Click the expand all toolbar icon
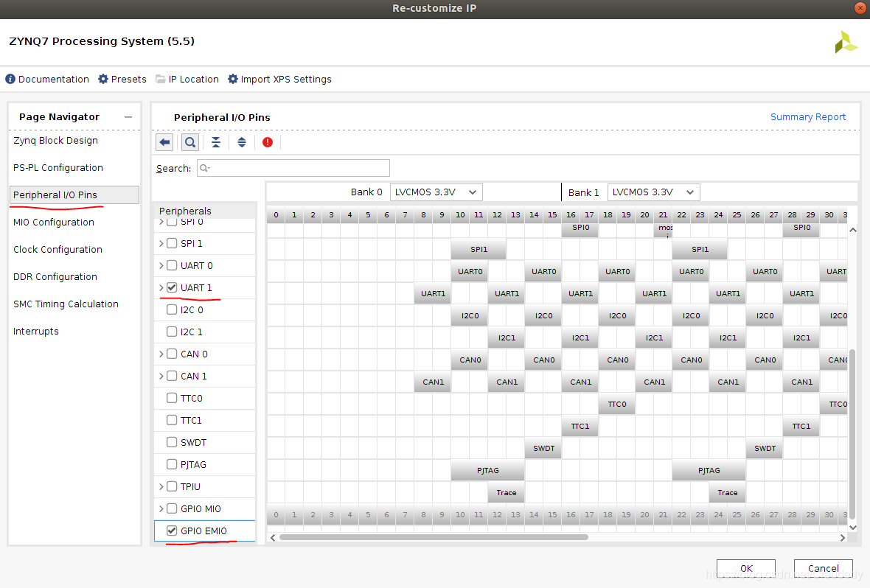 point(241,142)
